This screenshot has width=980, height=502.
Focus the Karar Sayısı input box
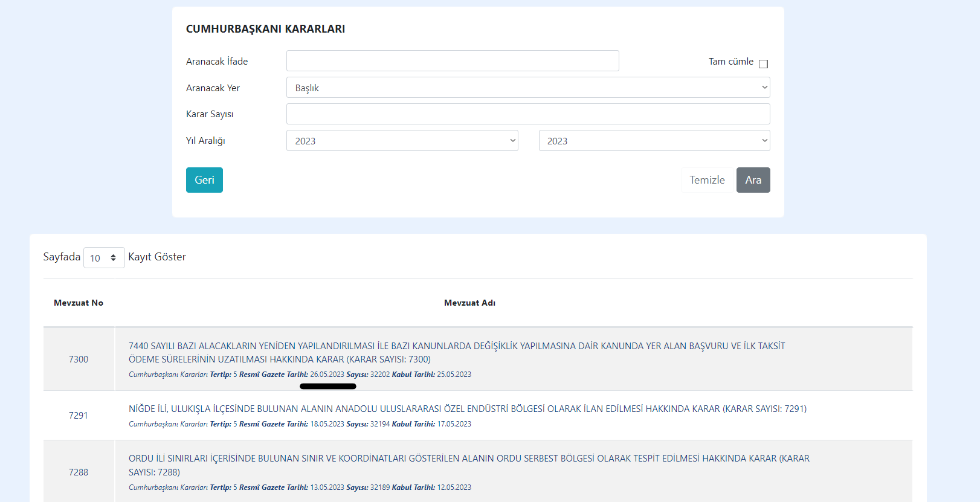pyautogui.click(x=527, y=114)
